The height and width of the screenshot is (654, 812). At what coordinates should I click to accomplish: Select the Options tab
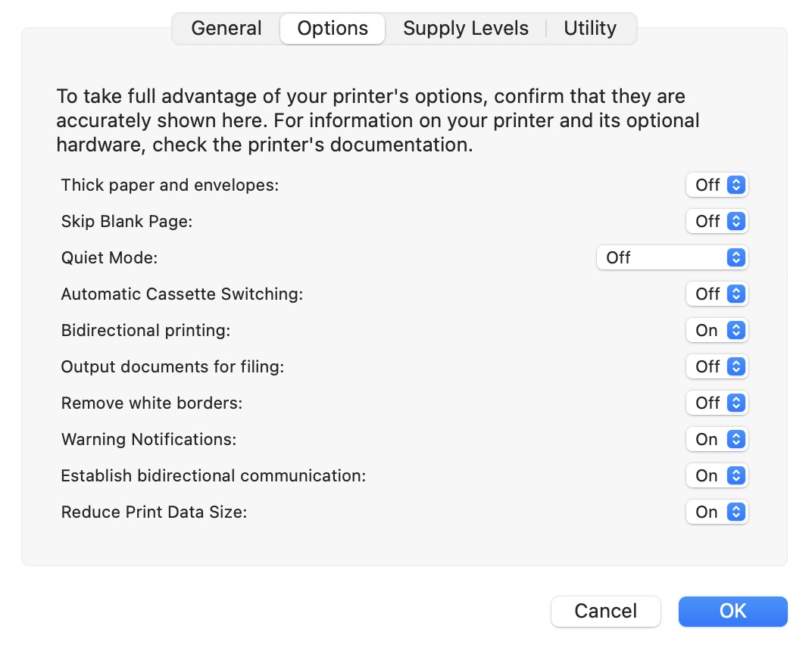click(333, 29)
